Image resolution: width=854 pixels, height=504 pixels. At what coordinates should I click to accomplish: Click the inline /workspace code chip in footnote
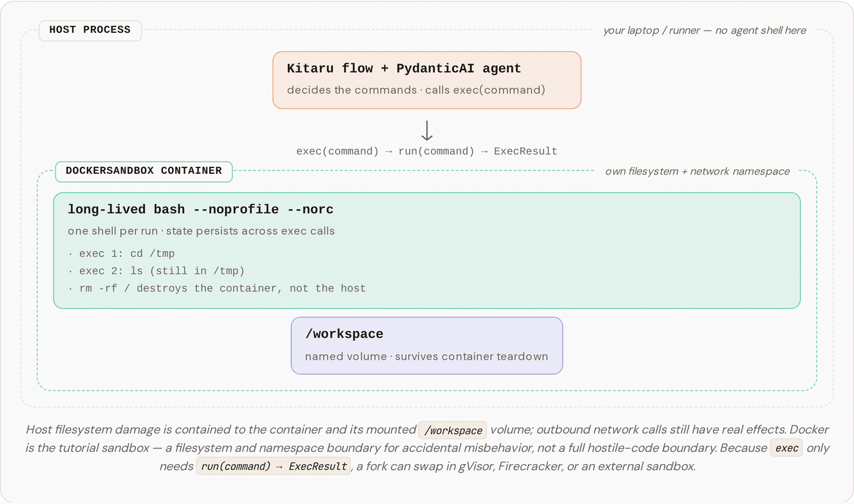point(453,431)
